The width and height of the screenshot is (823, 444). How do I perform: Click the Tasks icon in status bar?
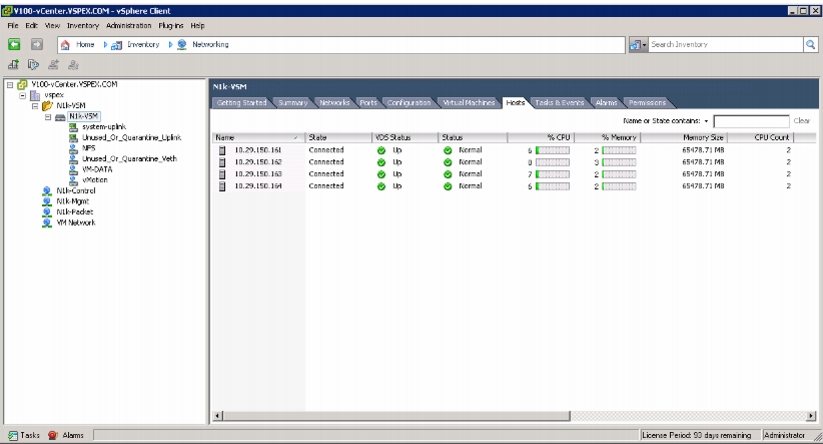13,436
